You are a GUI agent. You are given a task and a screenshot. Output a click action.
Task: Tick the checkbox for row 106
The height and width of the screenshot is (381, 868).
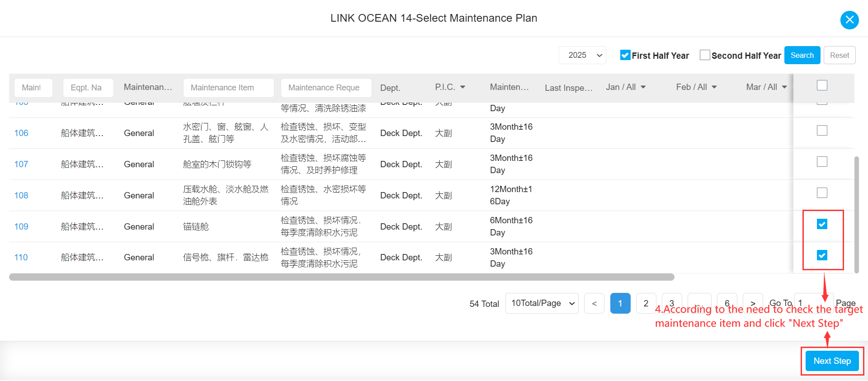(822, 131)
